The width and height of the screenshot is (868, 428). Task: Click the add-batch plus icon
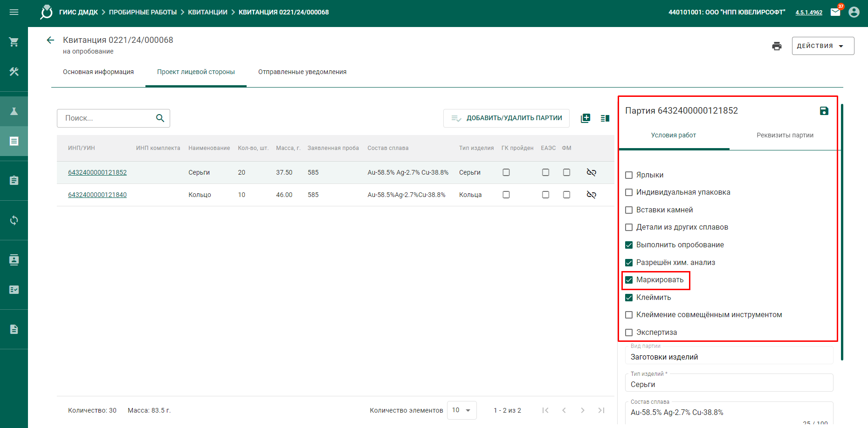click(x=586, y=118)
